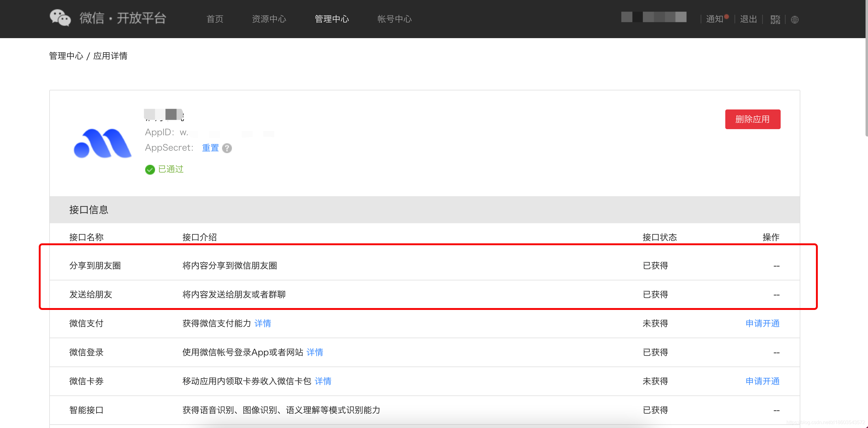
Task: Click the blue app logo thumbnail
Action: coord(102,144)
